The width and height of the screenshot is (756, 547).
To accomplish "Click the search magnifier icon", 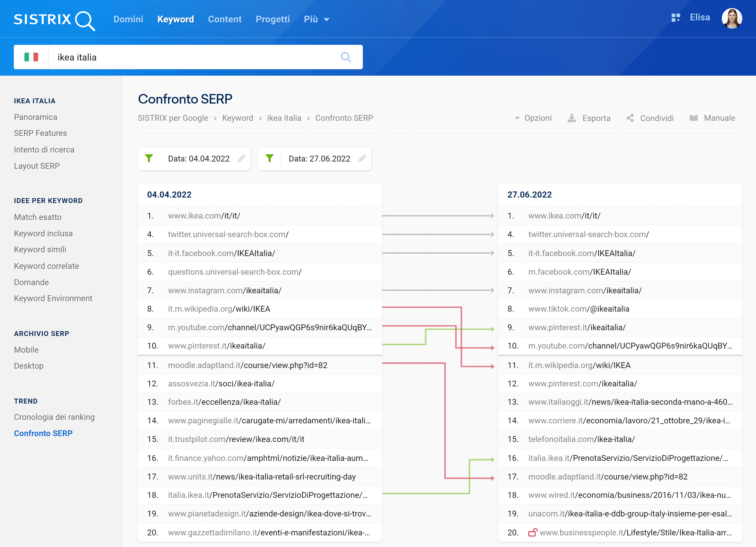I will 346,57.
